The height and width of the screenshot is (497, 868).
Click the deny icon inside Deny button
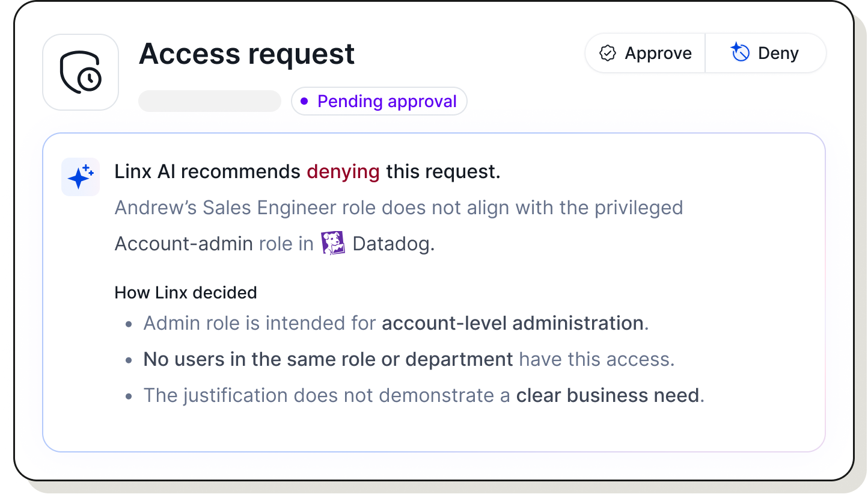click(x=739, y=53)
